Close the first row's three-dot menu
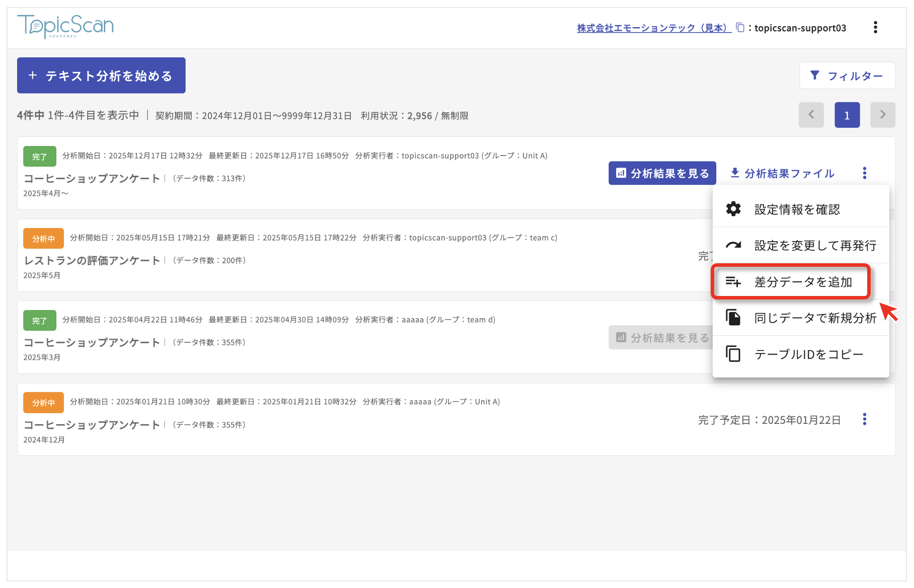Image resolution: width=914 pixels, height=588 pixels. point(865,173)
